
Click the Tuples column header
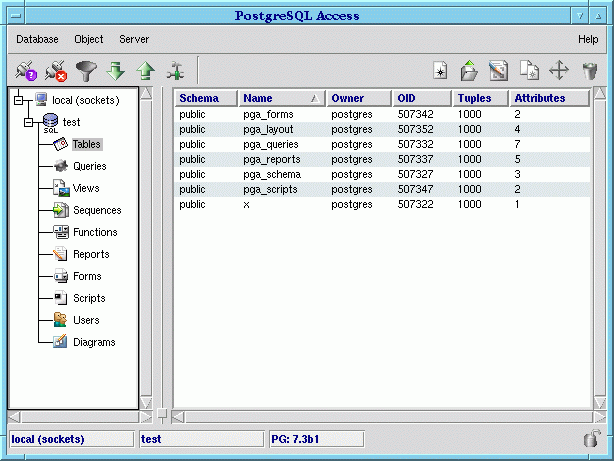pyautogui.click(x=475, y=98)
